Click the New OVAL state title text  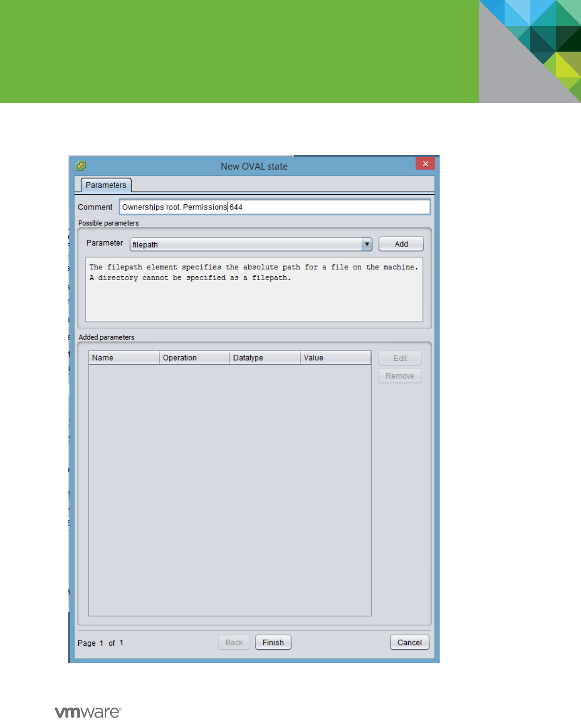tap(254, 167)
